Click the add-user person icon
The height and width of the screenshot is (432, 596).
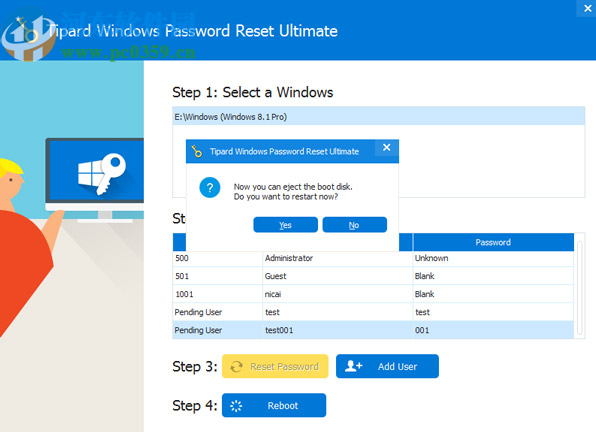[353, 366]
